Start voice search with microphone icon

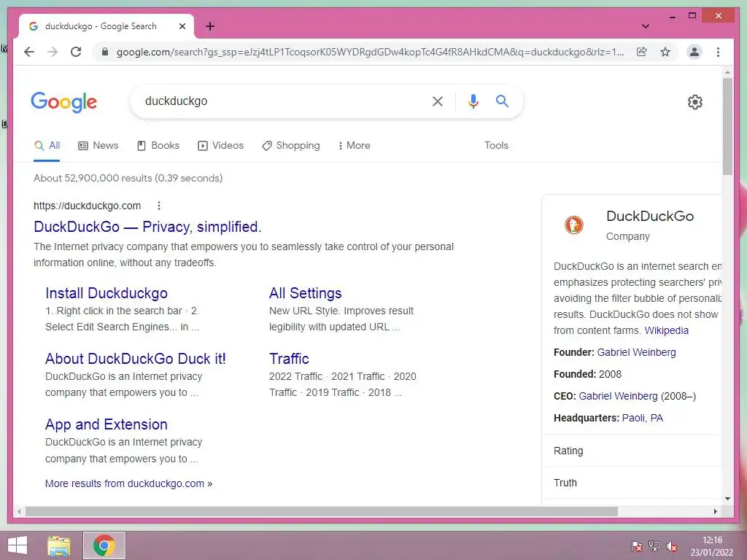[x=473, y=101]
